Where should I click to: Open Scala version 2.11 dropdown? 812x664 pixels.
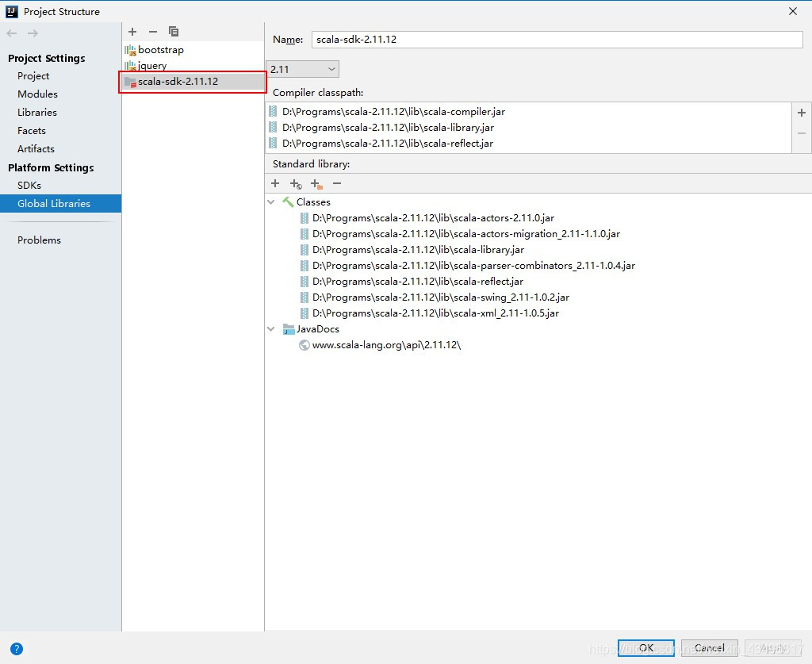tap(302, 69)
